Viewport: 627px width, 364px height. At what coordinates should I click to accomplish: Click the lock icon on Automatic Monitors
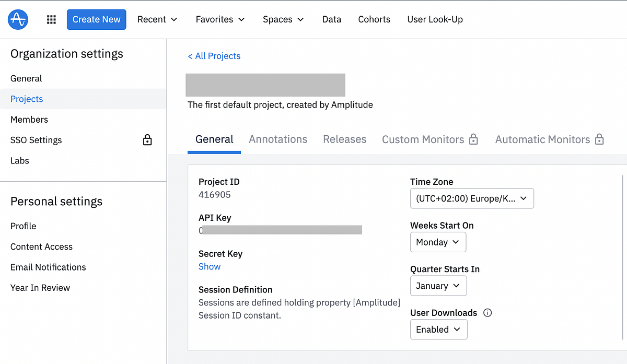(x=600, y=139)
